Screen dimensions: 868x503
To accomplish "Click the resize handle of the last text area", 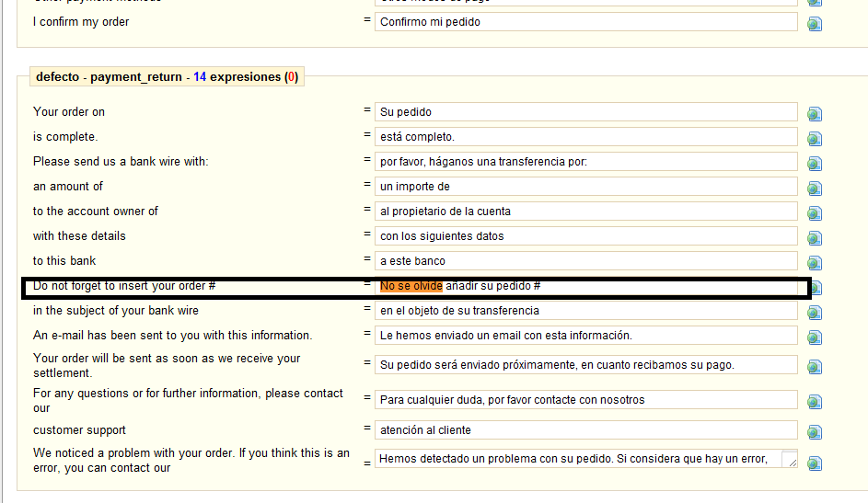I will pyautogui.click(x=792, y=463).
